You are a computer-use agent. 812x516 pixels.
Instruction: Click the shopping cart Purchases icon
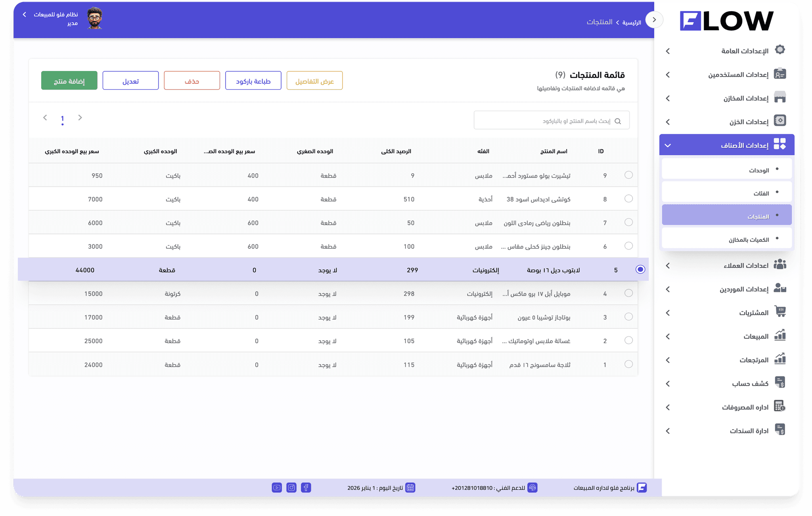pos(780,312)
